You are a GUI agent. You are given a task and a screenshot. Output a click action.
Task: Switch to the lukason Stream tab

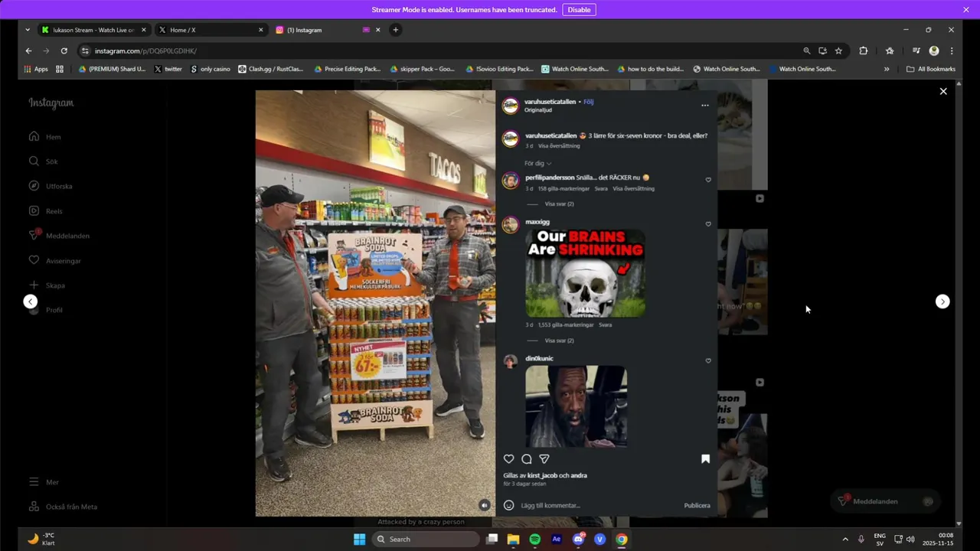94,30
